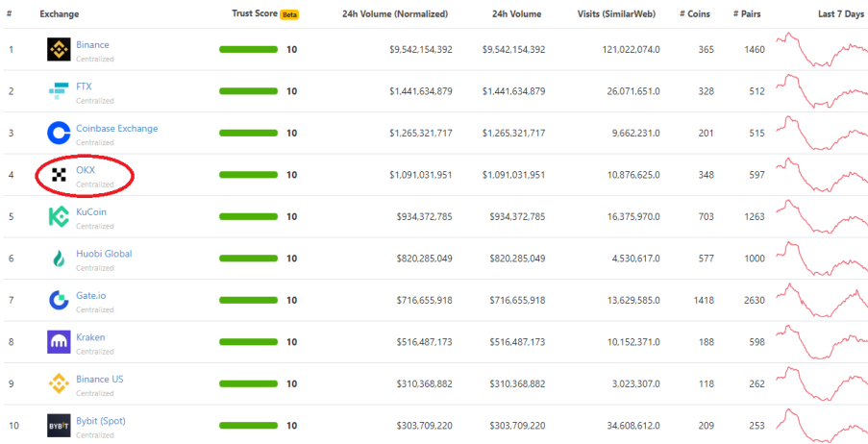Click the Centralized label under Binance
This screenshot has width=868, height=444.
[x=94, y=59]
